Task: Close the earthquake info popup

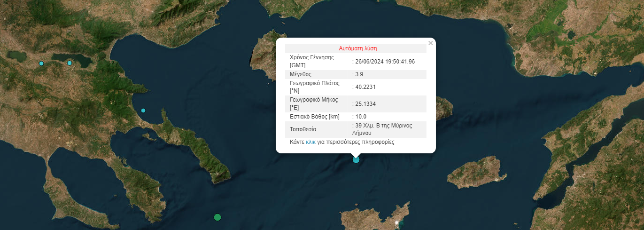Action: tap(431, 43)
